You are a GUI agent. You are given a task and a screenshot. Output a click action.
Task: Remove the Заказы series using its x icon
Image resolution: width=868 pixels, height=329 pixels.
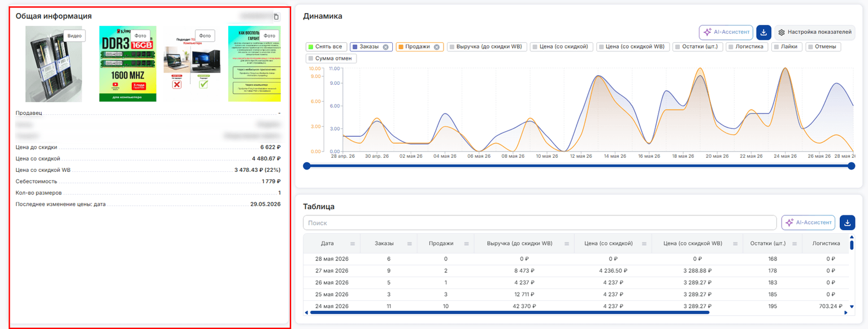pyautogui.click(x=385, y=47)
